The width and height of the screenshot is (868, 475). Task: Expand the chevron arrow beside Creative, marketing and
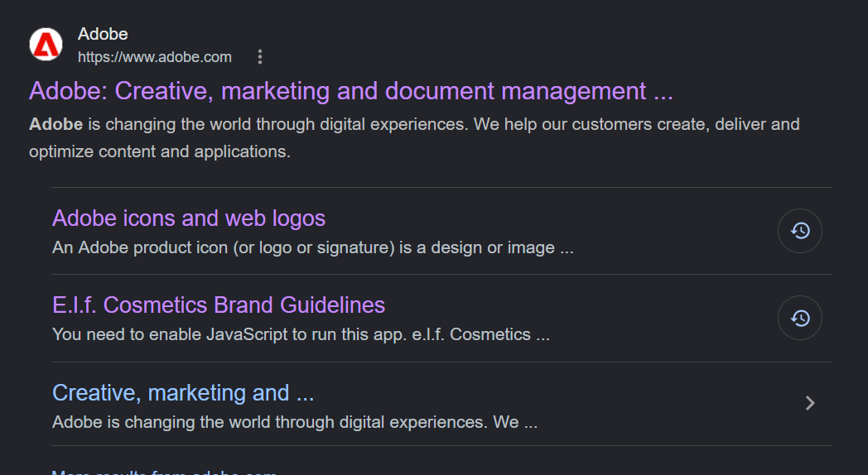coord(810,403)
